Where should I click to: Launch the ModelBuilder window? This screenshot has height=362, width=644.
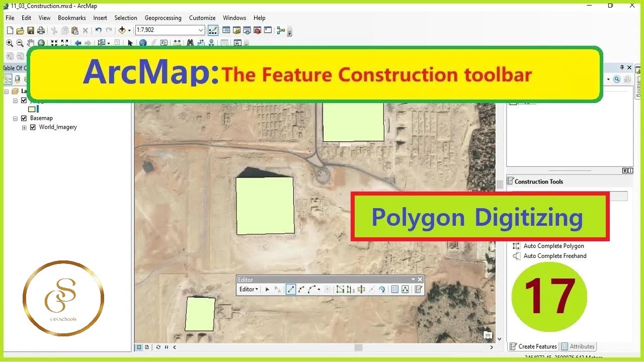[x=281, y=31]
